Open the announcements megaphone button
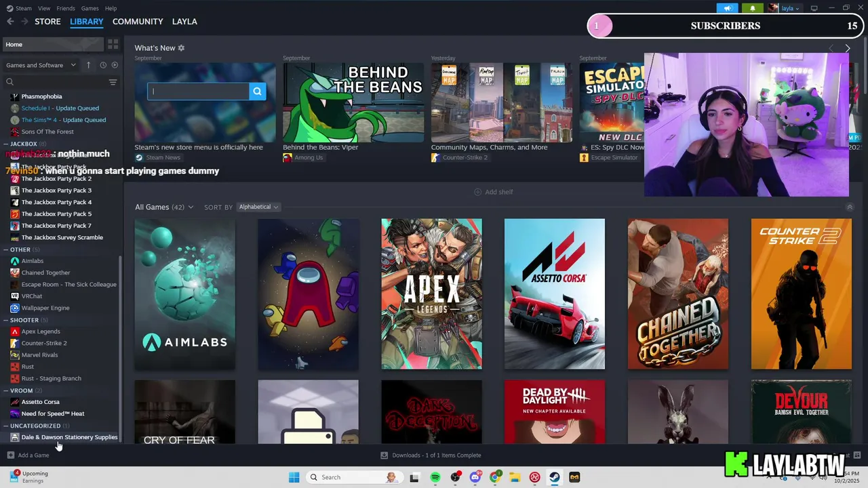The image size is (868, 488). pos(728,8)
